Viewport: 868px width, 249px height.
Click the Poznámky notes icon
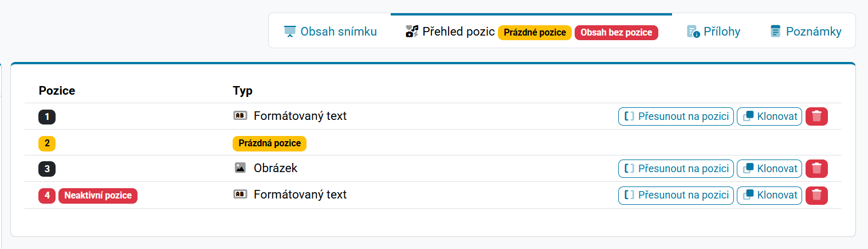coord(775,32)
